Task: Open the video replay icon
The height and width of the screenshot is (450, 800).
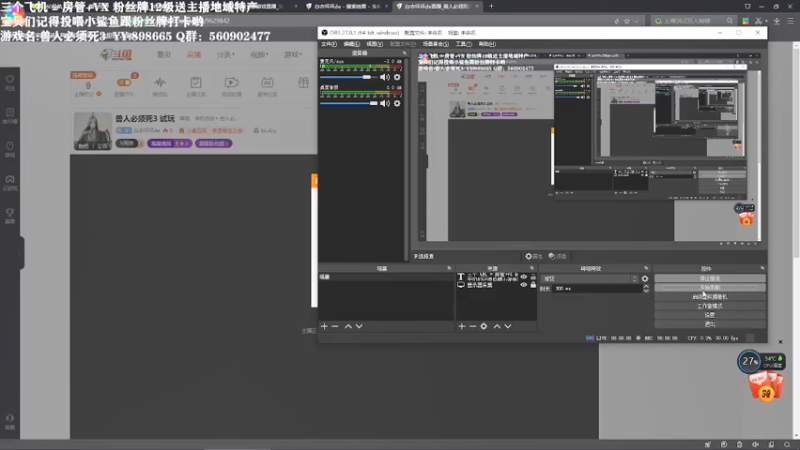Action: pyautogui.click(x=231, y=83)
